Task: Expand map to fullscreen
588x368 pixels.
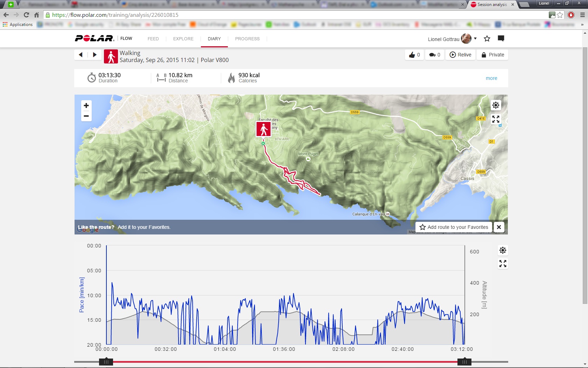Action: click(x=496, y=119)
